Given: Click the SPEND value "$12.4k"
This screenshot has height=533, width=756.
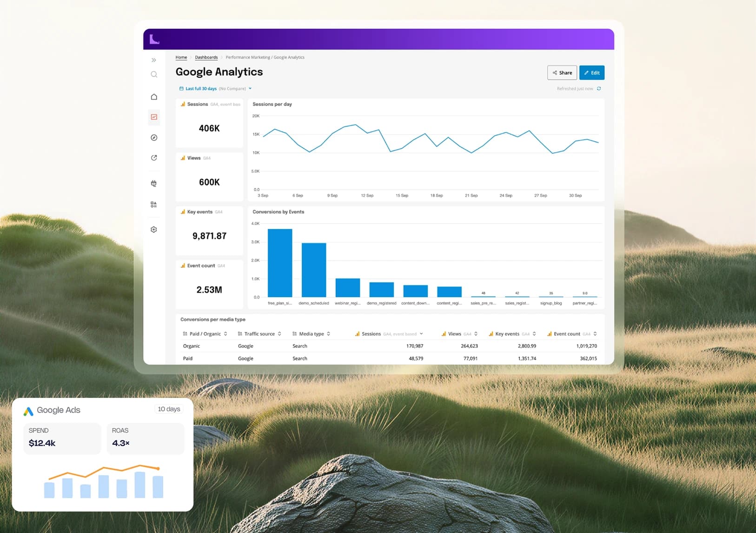Looking at the screenshot, I should (42, 443).
